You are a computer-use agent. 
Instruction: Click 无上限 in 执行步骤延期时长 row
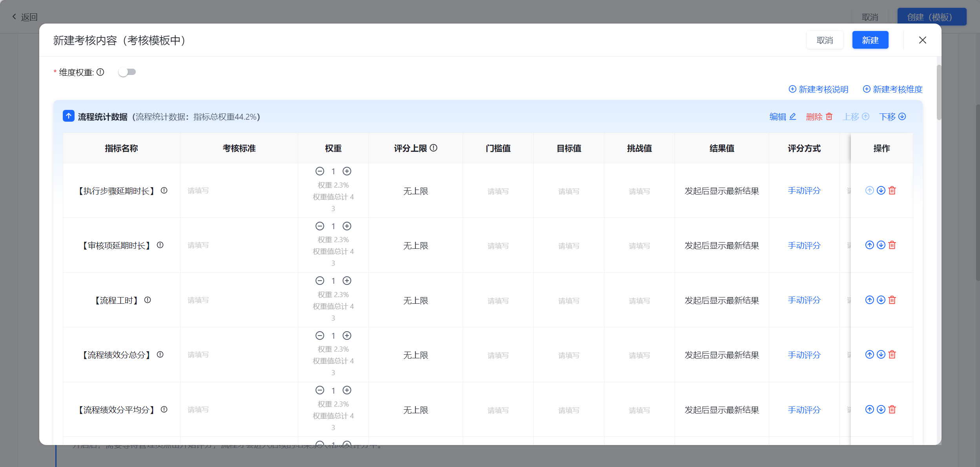click(x=416, y=192)
